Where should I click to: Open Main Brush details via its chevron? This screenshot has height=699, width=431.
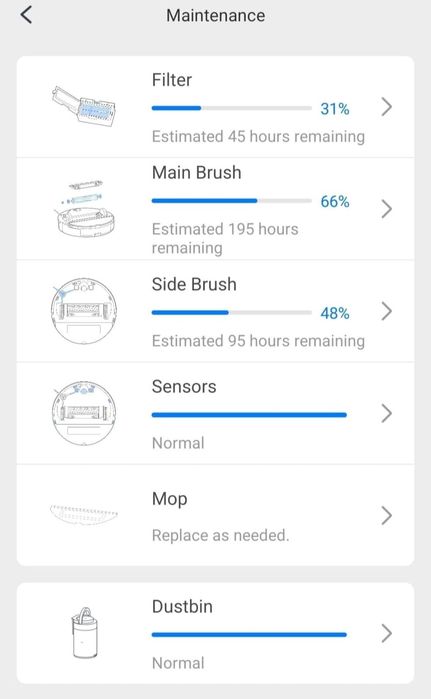click(x=386, y=209)
